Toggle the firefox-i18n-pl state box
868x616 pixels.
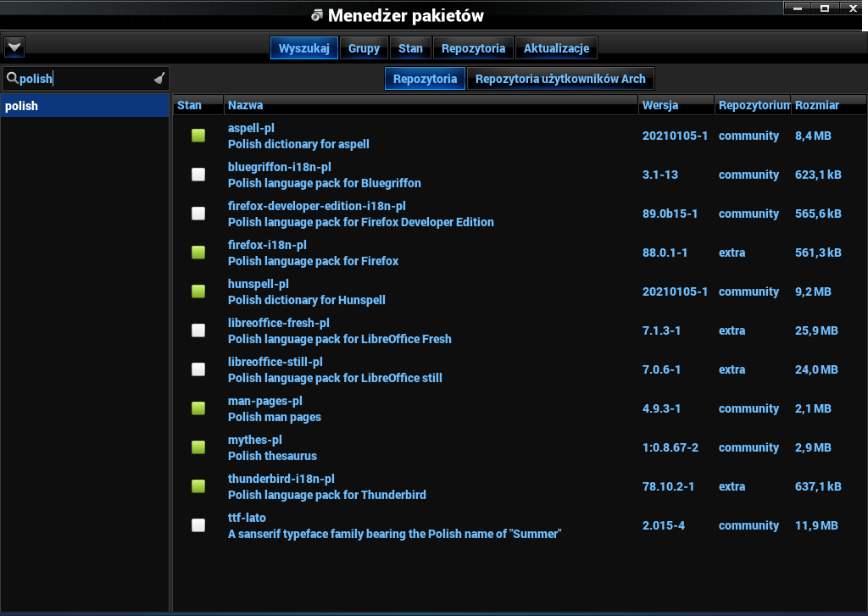tap(198, 253)
